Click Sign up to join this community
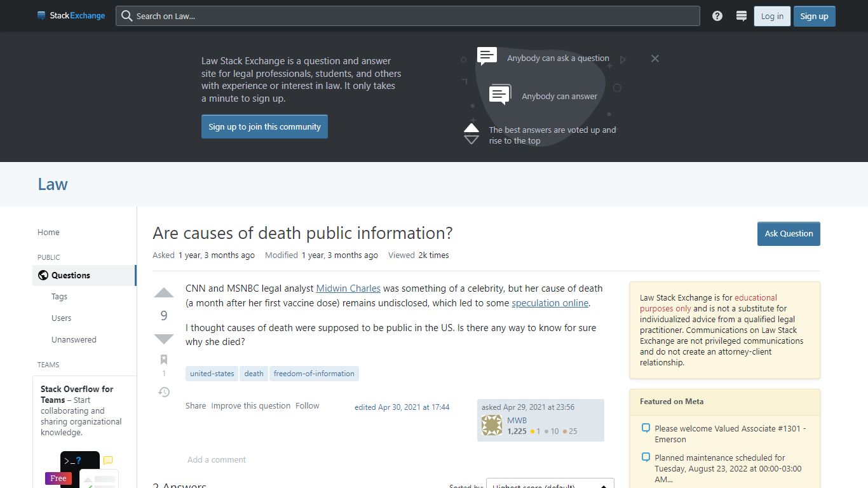 point(264,126)
